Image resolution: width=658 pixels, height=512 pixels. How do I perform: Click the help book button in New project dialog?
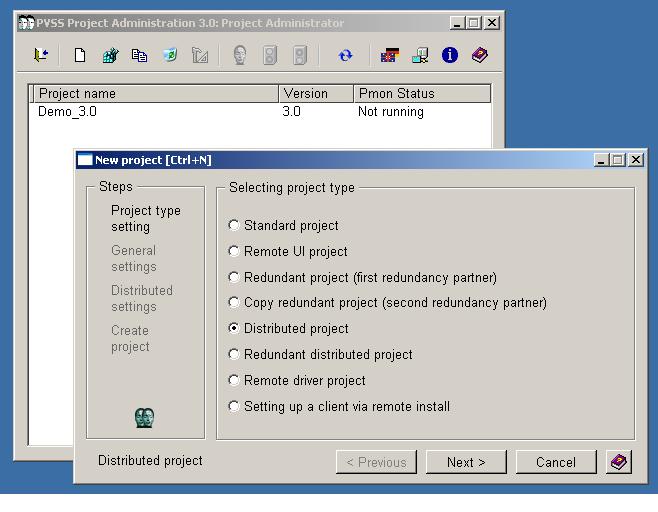(x=619, y=462)
